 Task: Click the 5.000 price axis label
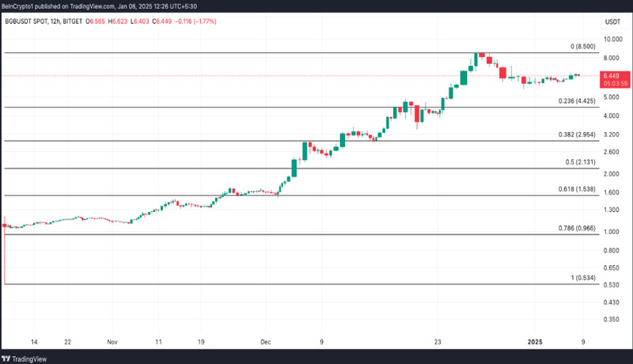tap(611, 97)
